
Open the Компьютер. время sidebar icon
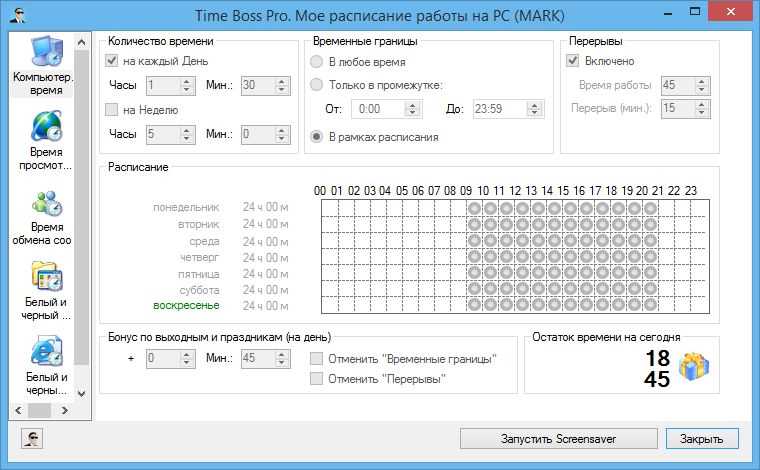(x=47, y=51)
